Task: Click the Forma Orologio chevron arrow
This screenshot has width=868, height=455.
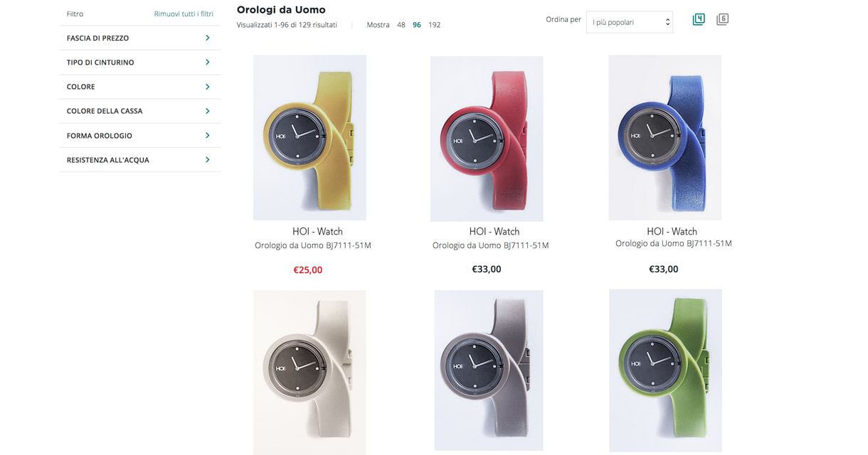Action: pos(207,135)
